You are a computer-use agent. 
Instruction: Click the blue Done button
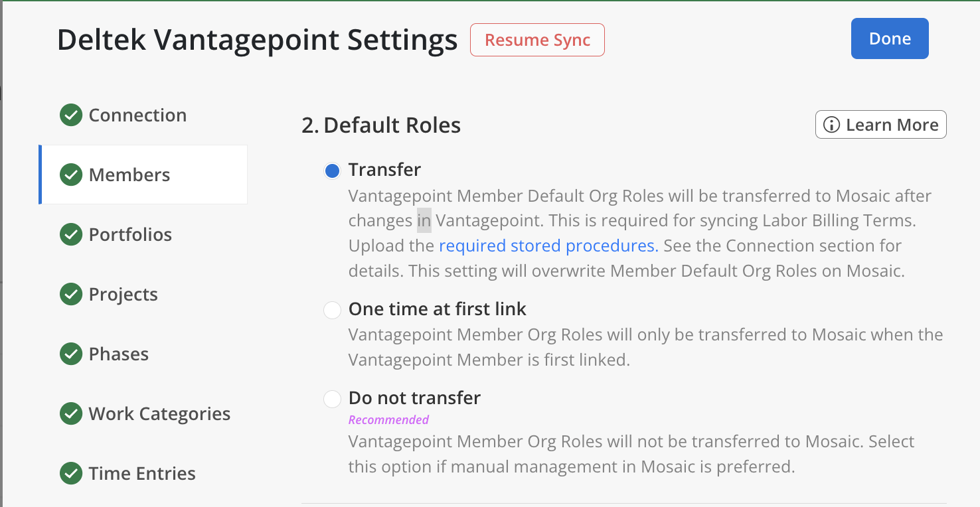890,38
